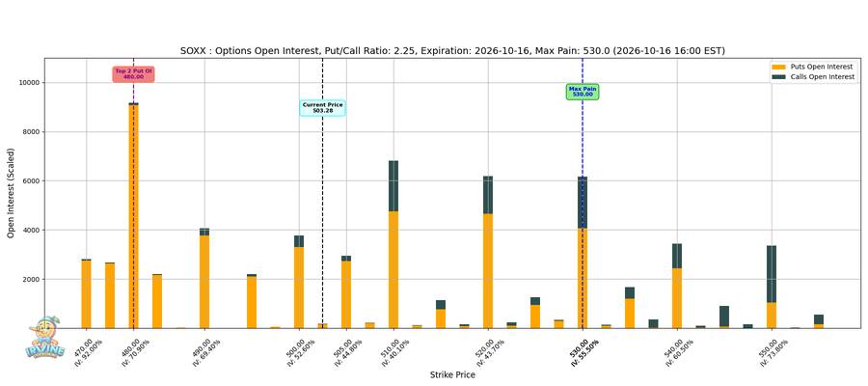Click the Top 2 Put OI 480.00 annotation
Screen dimensions: 868x386
(133, 74)
